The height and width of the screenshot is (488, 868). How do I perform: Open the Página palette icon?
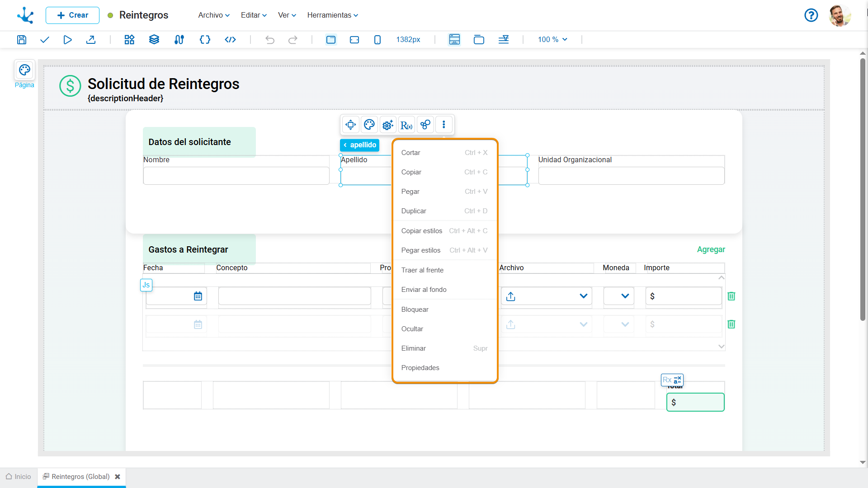(x=24, y=70)
